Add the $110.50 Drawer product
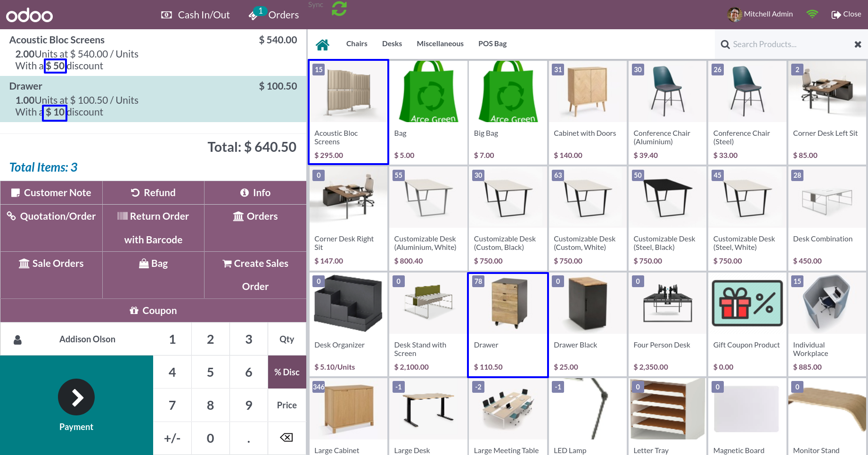 point(508,324)
